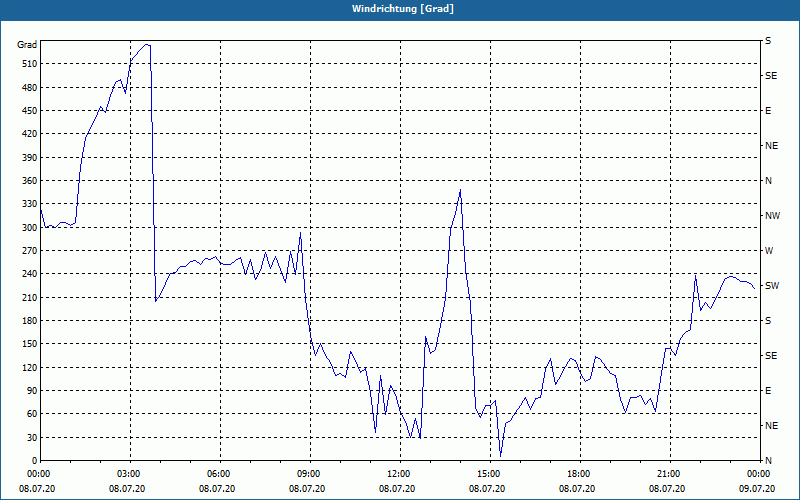
Task: Select the 08.07.20 date under 12:00
Action: [397, 489]
